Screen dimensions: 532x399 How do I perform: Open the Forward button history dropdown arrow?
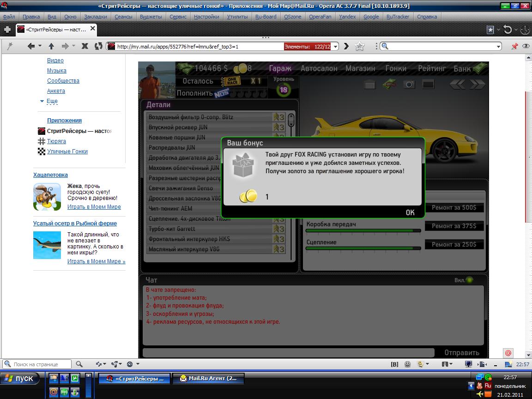[x=73, y=46]
